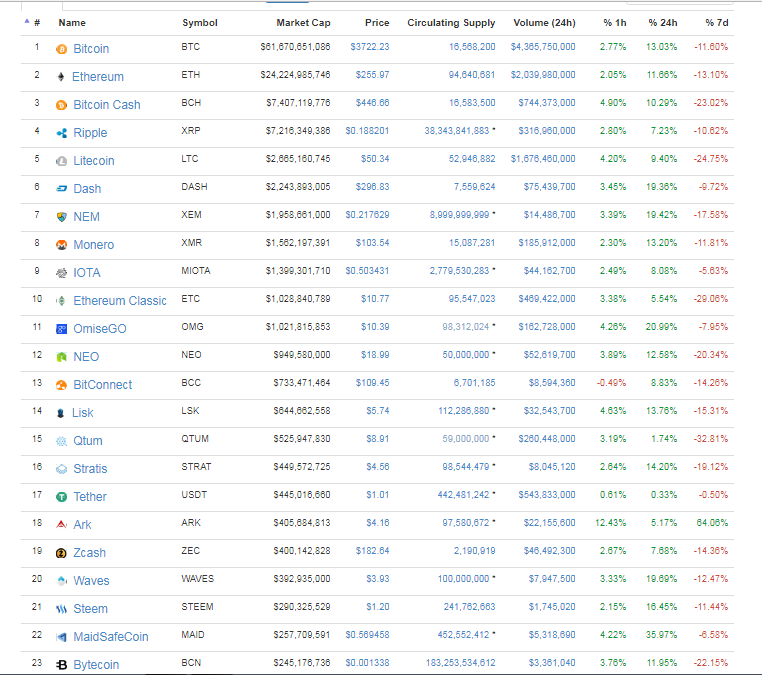The image size is (762, 675).
Task: Open Dash volume $75,439,700 link
Action: click(550, 187)
